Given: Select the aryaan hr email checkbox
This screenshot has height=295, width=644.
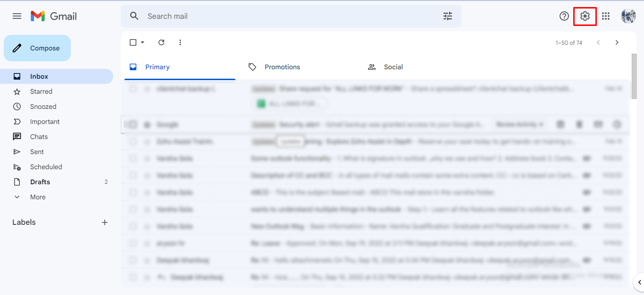Looking at the screenshot, I should (x=133, y=243).
